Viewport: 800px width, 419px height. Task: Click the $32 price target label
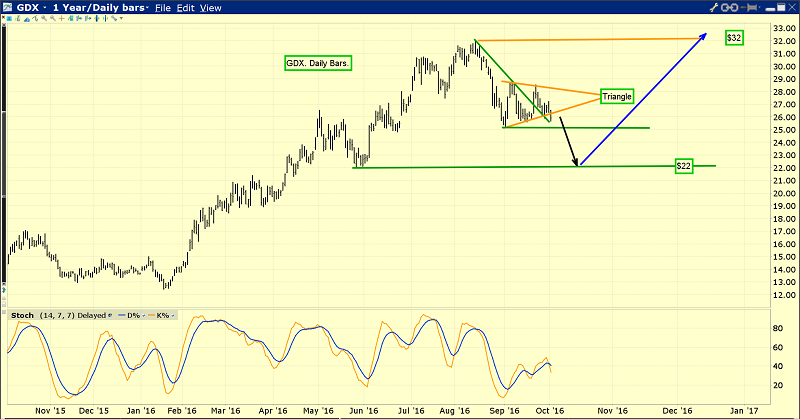pyautogui.click(x=733, y=37)
